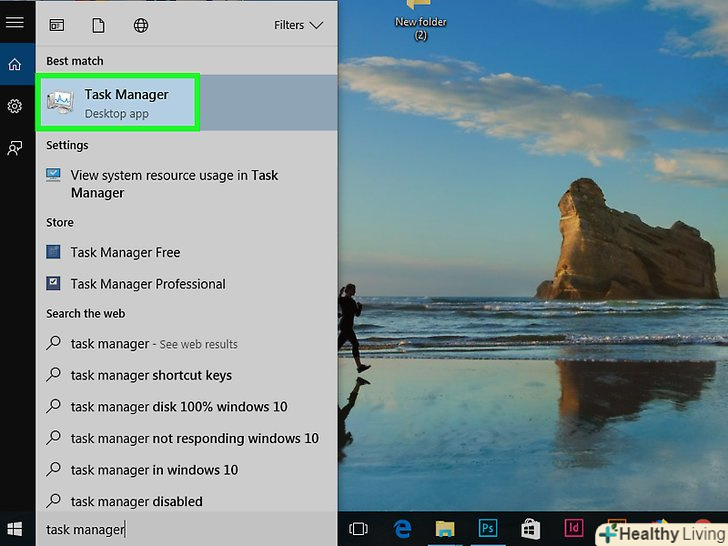Launch Photoshop from the taskbar

(488, 528)
